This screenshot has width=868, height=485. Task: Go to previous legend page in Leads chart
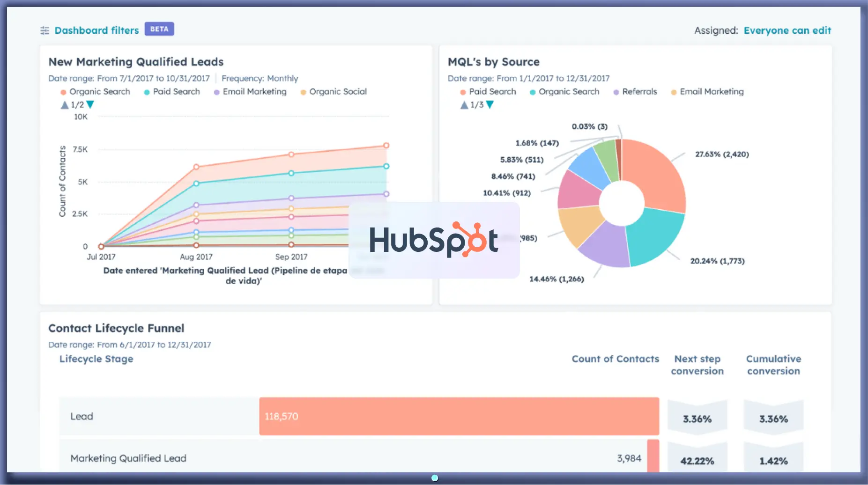(65, 105)
